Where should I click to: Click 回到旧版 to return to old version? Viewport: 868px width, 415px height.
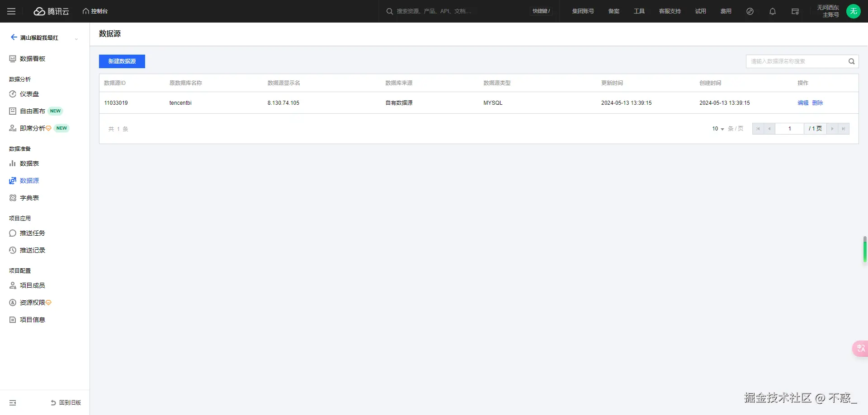pyautogui.click(x=66, y=403)
